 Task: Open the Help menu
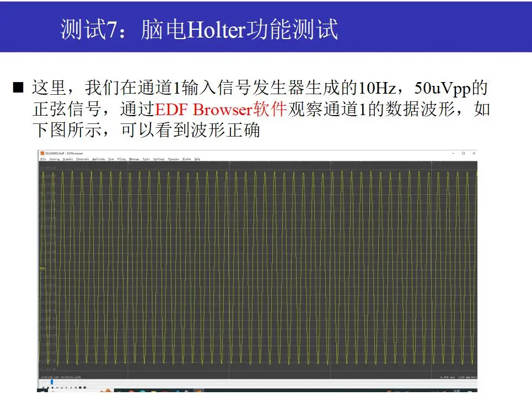pos(197,159)
